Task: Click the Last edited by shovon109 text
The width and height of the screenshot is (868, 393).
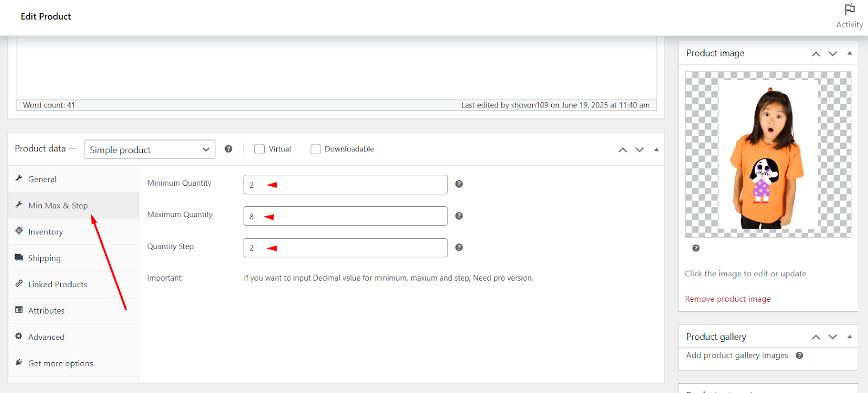Action: [556, 105]
